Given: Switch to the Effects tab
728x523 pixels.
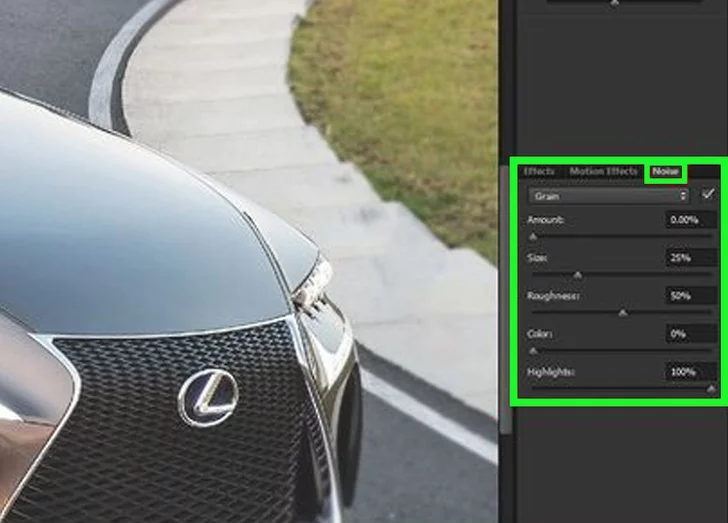Looking at the screenshot, I should click(539, 171).
